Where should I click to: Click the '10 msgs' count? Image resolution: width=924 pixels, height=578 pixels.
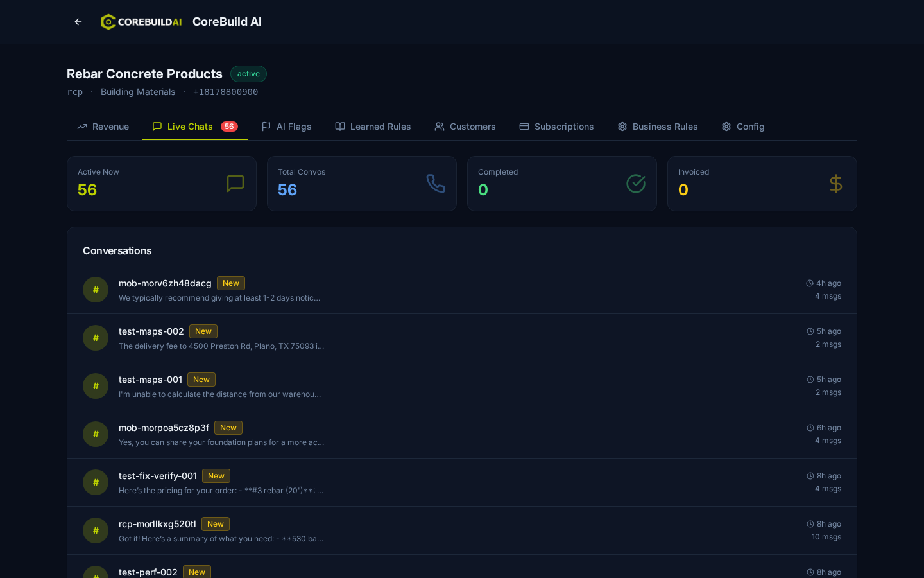tap(826, 537)
